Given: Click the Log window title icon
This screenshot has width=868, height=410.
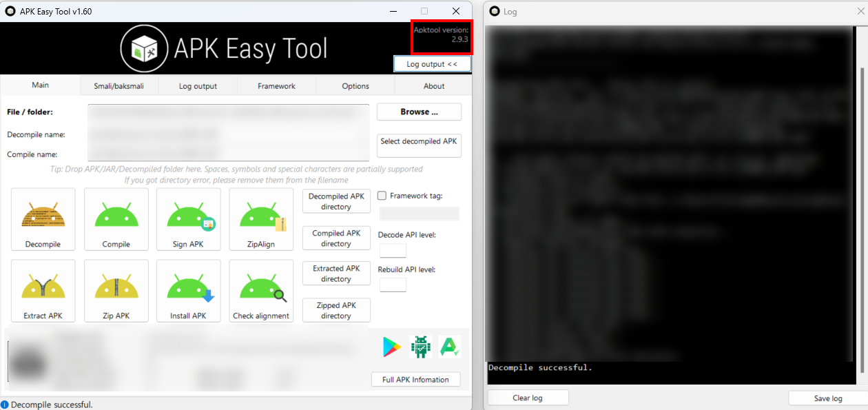Looking at the screenshot, I should (495, 12).
